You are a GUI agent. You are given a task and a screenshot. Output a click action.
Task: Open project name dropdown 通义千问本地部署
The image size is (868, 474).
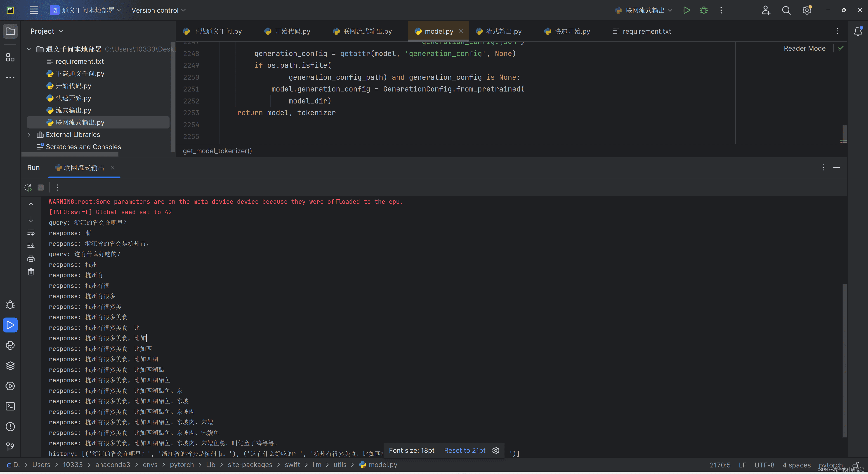tap(86, 10)
